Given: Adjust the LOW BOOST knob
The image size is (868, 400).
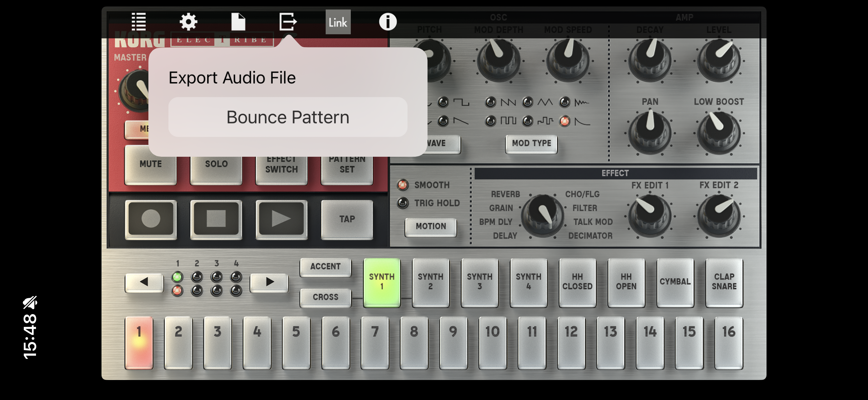Looking at the screenshot, I should tap(719, 132).
